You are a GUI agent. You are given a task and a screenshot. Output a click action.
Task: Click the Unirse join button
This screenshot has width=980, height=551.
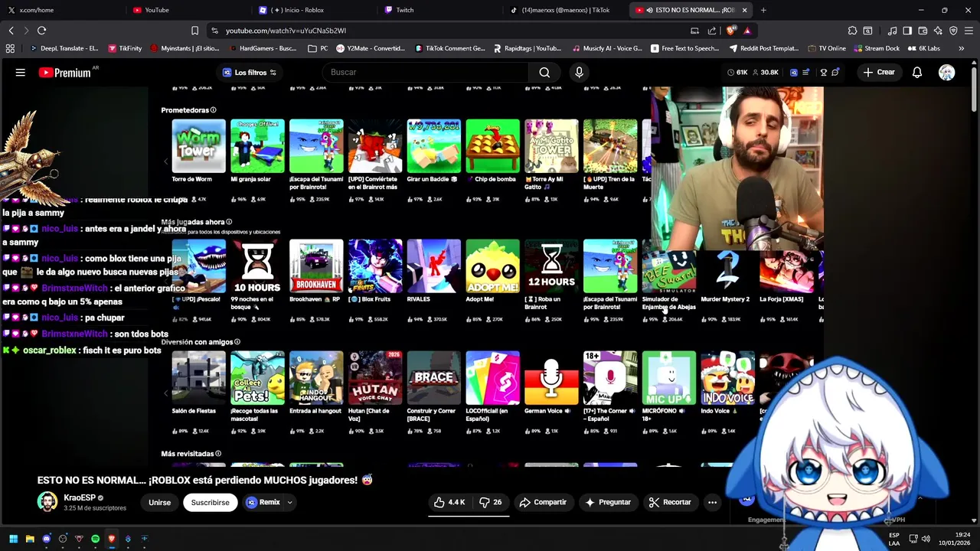pyautogui.click(x=159, y=503)
